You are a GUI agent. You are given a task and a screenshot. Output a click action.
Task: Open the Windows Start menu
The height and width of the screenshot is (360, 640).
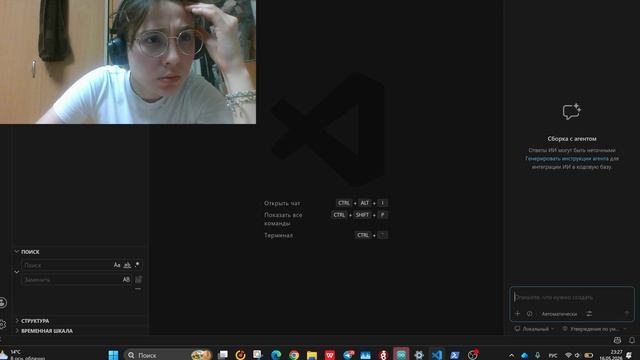[x=113, y=355]
